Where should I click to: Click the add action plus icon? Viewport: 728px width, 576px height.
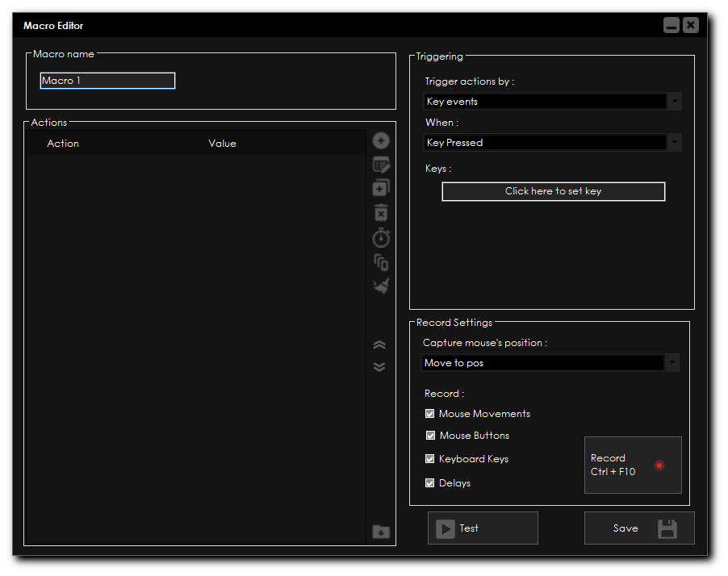381,141
